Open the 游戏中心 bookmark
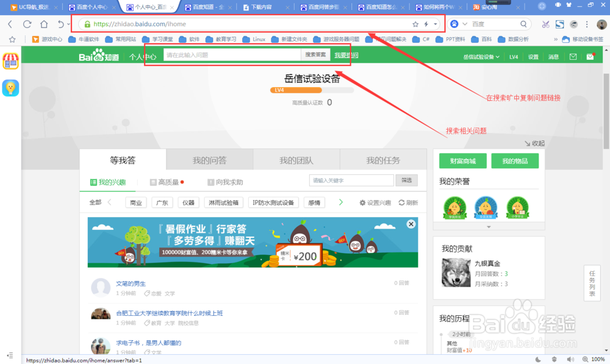 (47, 39)
